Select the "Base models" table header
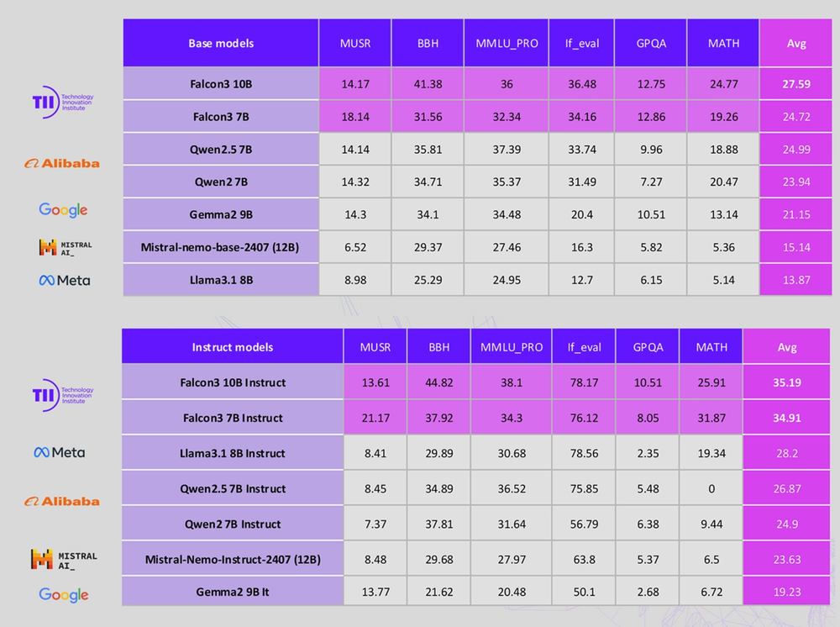840x627 pixels. point(221,44)
